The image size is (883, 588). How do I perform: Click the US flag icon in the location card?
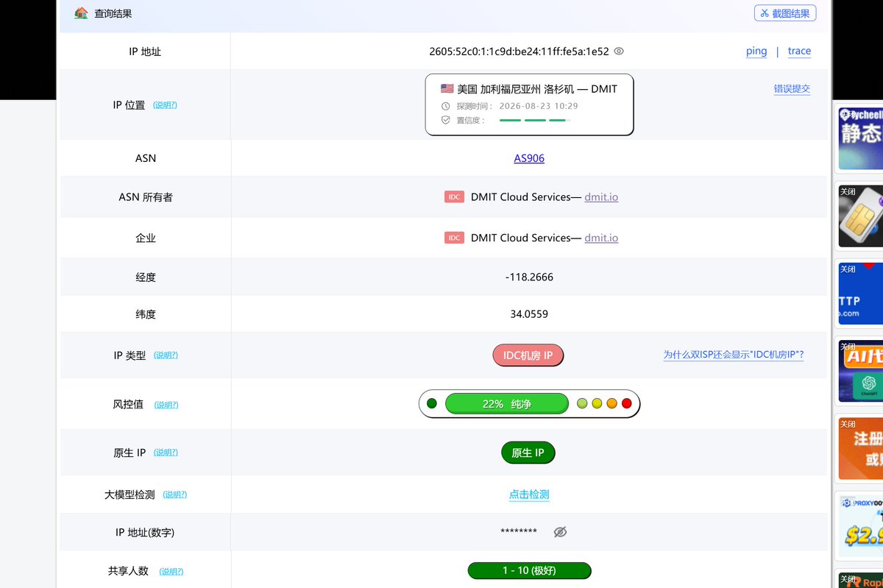click(x=447, y=88)
